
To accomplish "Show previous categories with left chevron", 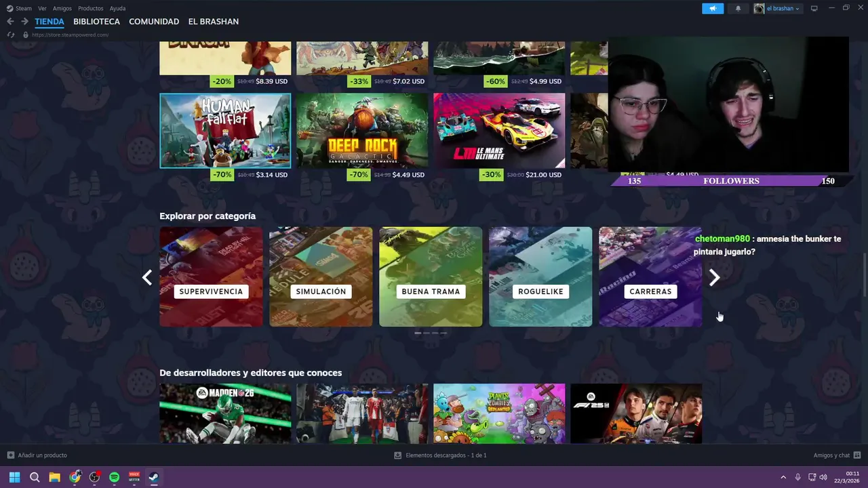I will coord(147,277).
